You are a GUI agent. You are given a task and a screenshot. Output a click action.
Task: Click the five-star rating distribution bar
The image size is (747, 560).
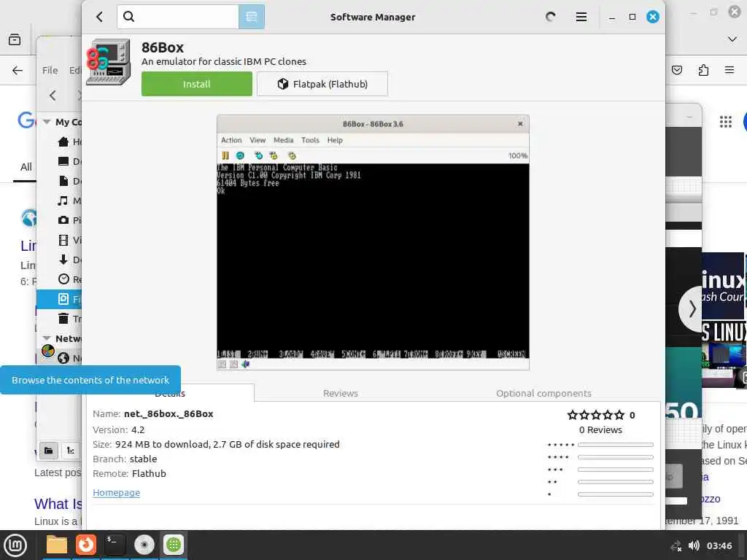(616, 445)
